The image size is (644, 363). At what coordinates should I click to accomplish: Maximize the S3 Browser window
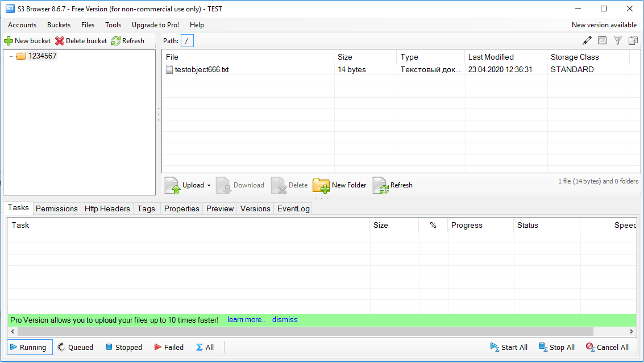(604, 9)
